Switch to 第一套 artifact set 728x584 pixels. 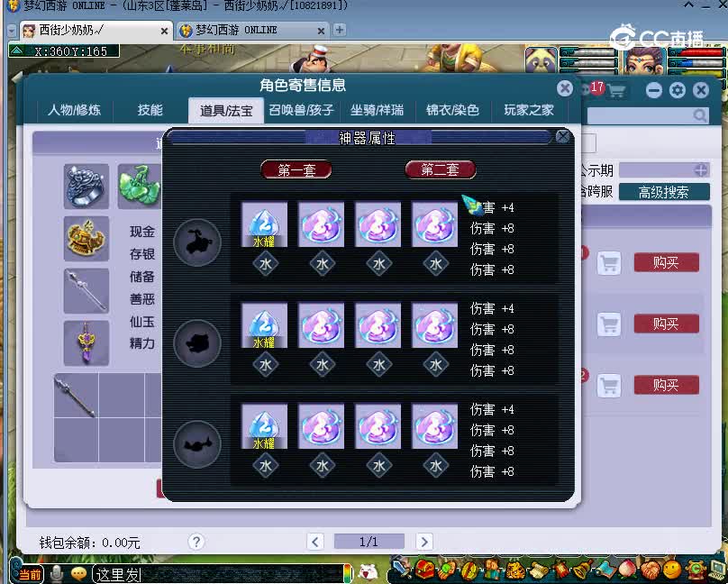pos(296,170)
